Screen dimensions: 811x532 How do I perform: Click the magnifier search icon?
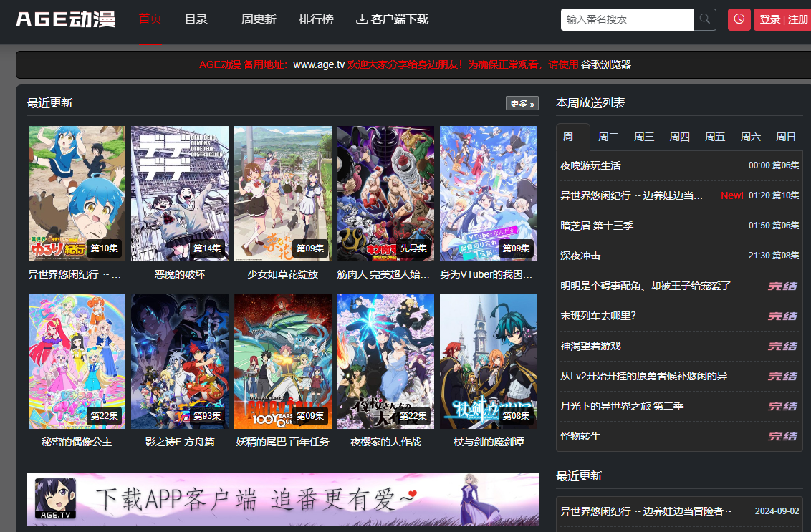coord(705,19)
